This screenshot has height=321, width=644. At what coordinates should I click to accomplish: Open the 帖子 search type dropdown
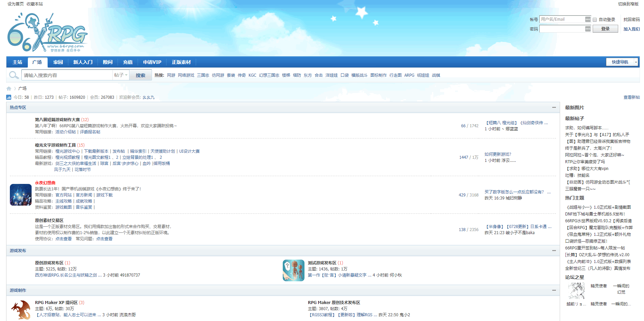(x=121, y=75)
